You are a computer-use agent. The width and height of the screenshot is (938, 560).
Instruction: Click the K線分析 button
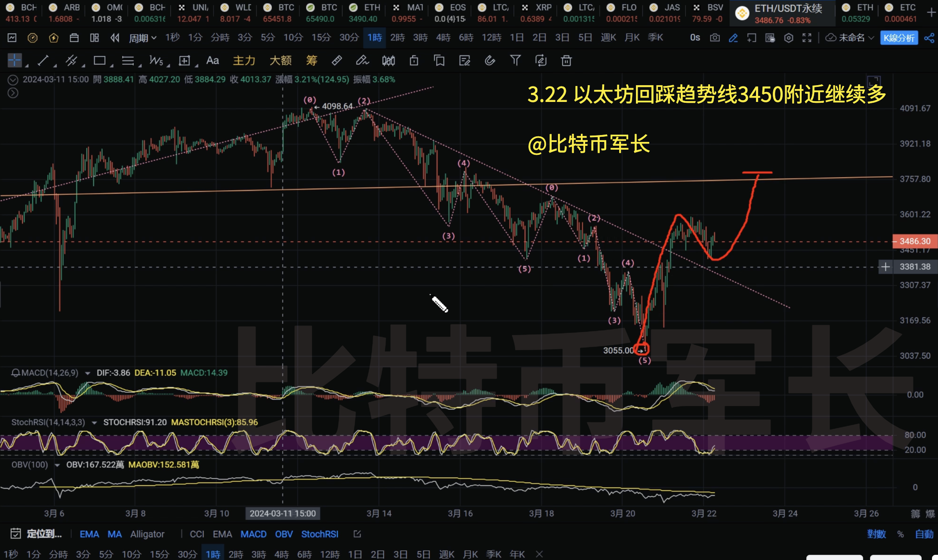[899, 38]
